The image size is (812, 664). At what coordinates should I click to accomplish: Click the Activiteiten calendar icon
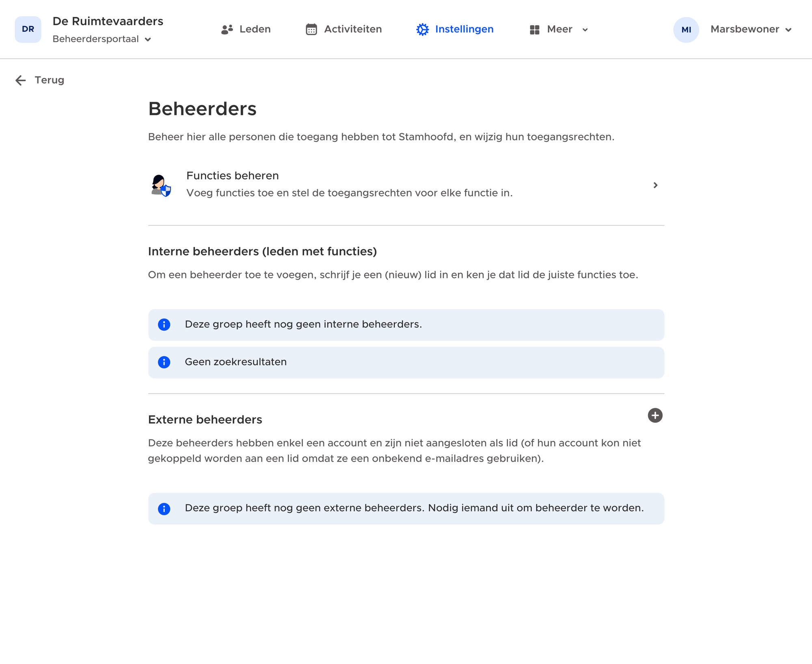pyautogui.click(x=311, y=29)
